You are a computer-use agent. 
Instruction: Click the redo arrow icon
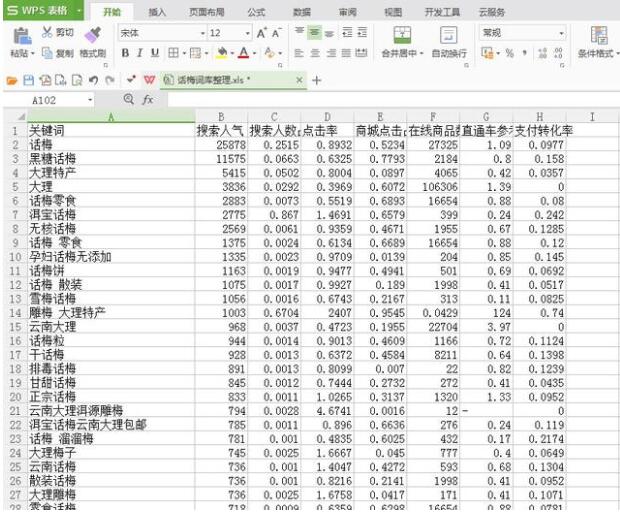click(110, 81)
